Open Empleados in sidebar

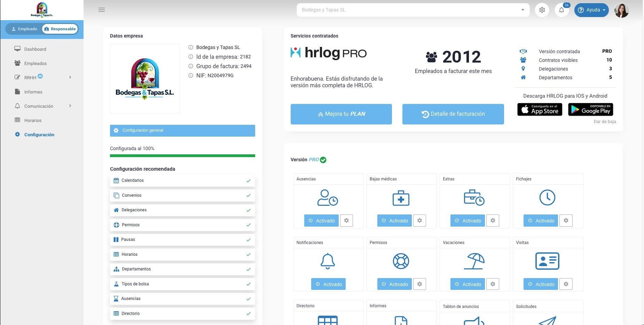pos(35,63)
